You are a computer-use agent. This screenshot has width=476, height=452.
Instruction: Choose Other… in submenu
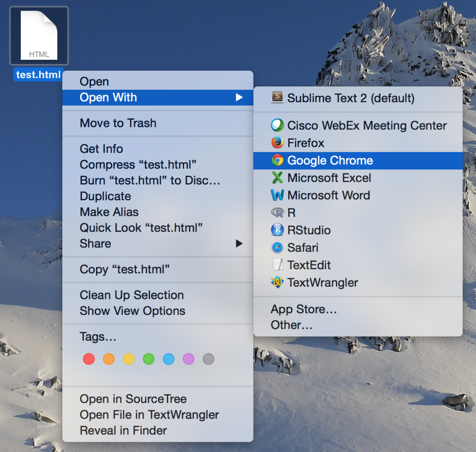(358, 325)
